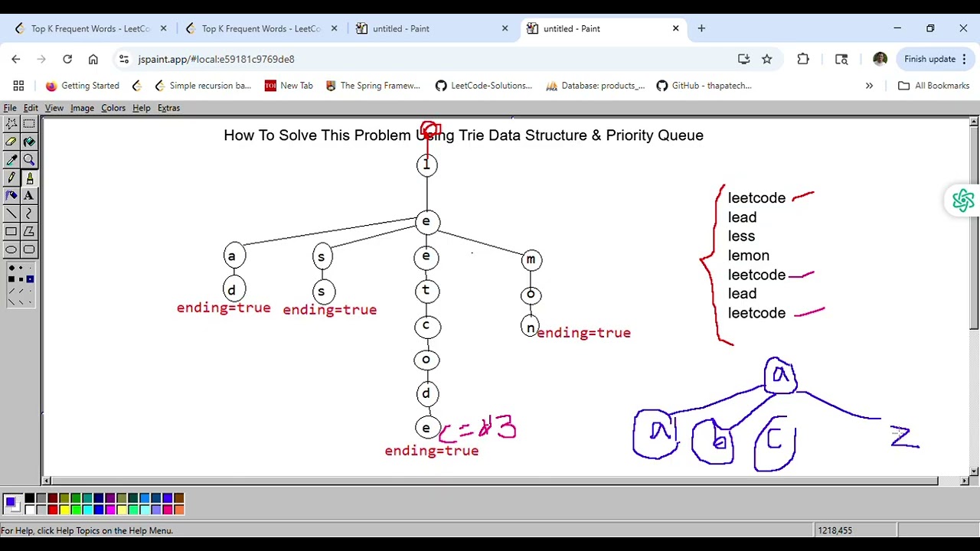Switch to the first untitled - Paint tab
Screen dimensions: 980x551
433,28
